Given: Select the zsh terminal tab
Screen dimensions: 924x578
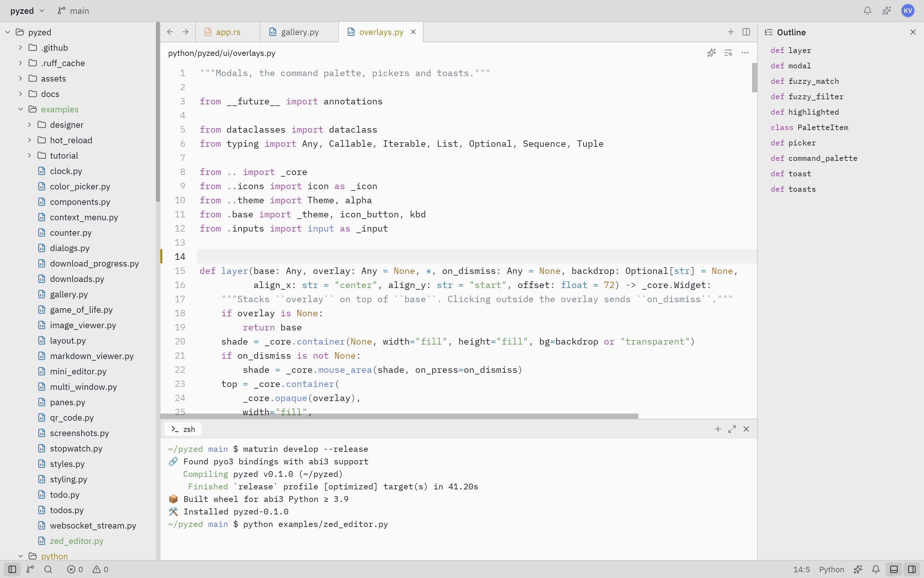Looking at the screenshot, I should coord(183,429).
